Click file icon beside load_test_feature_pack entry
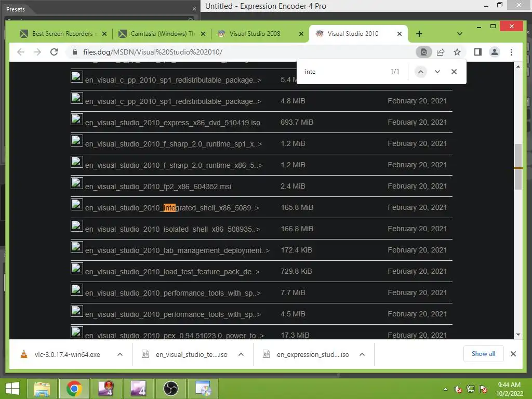532x399 pixels. click(77, 269)
